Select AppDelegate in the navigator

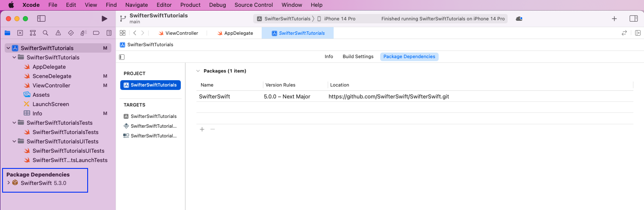(x=49, y=67)
